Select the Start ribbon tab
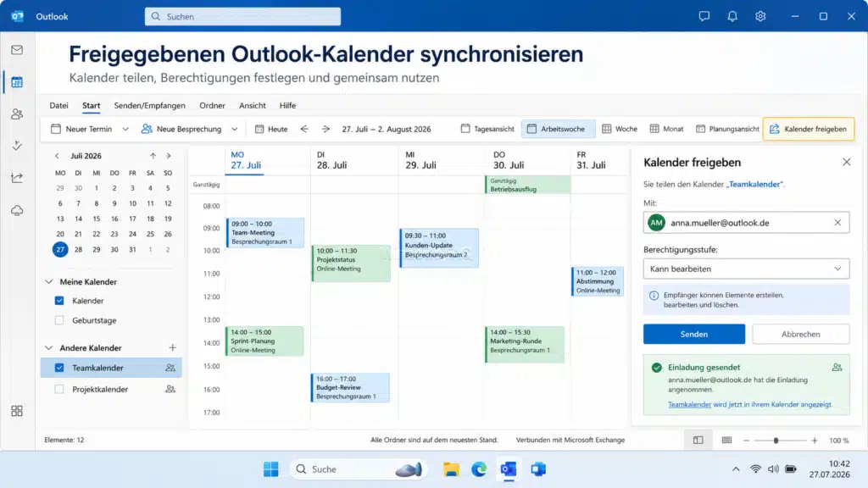Image resolution: width=868 pixels, height=488 pixels. [x=92, y=105]
